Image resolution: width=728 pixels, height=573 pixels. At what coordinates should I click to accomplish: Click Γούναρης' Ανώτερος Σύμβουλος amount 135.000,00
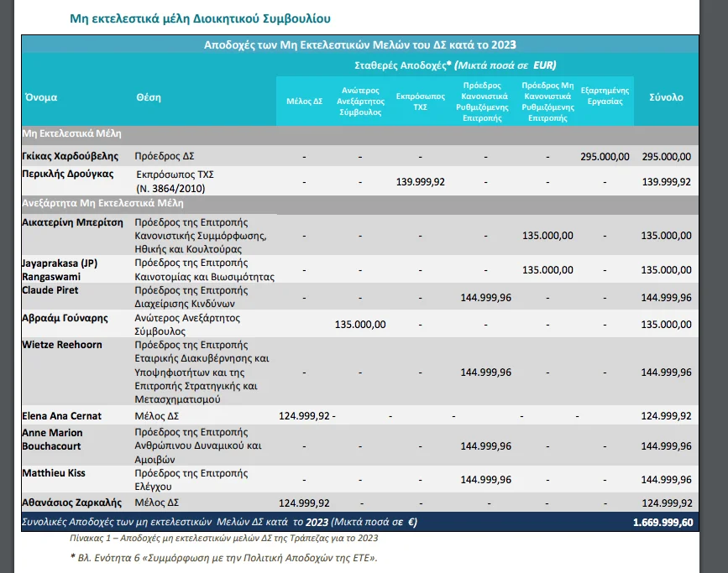(360, 325)
